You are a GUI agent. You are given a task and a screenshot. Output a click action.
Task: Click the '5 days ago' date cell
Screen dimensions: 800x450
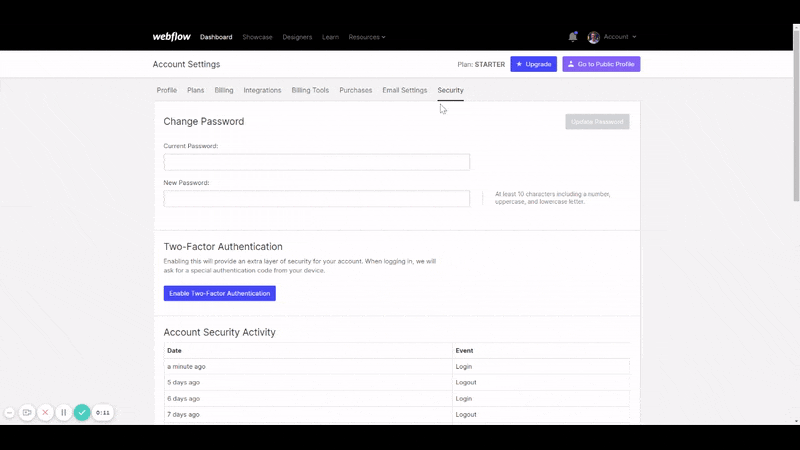pos(308,382)
